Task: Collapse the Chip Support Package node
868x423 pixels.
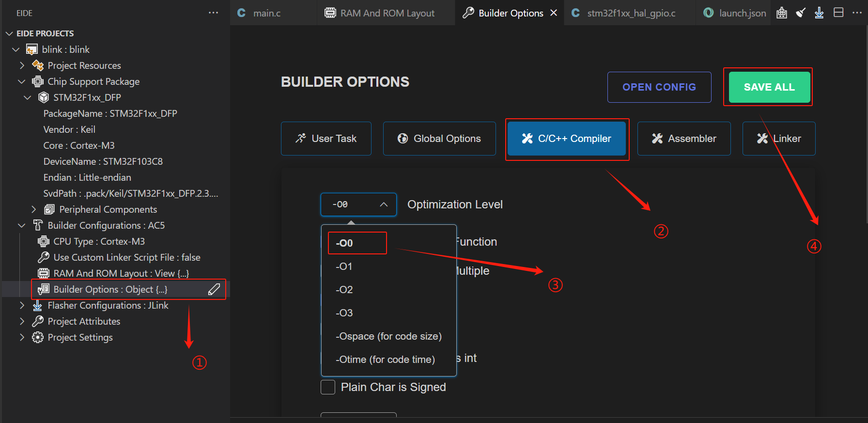Action: 21,81
